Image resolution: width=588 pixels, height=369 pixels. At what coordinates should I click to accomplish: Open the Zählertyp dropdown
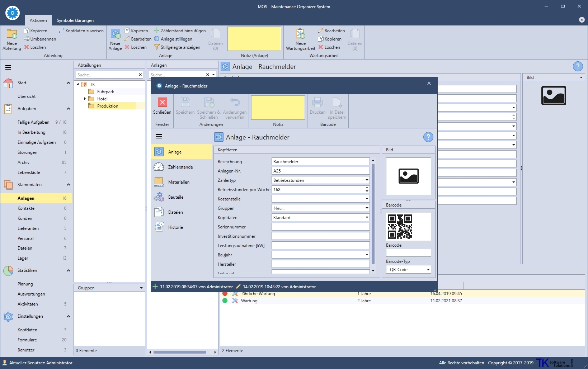pyautogui.click(x=367, y=180)
